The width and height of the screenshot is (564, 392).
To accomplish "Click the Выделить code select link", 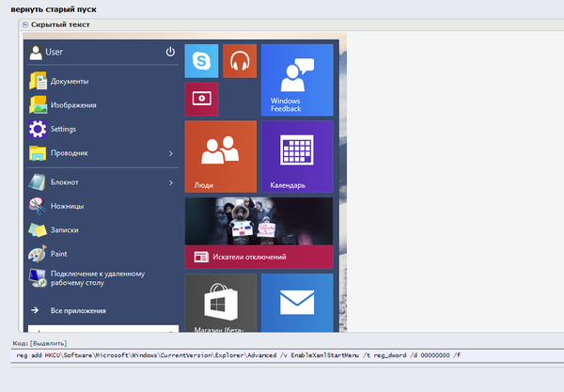I will (48, 343).
